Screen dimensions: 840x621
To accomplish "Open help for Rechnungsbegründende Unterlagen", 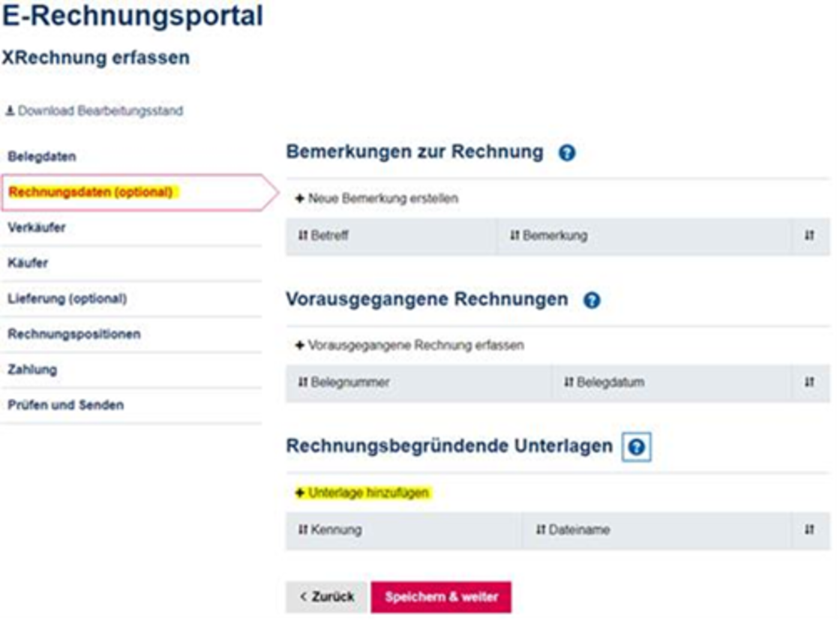I will (637, 447).
